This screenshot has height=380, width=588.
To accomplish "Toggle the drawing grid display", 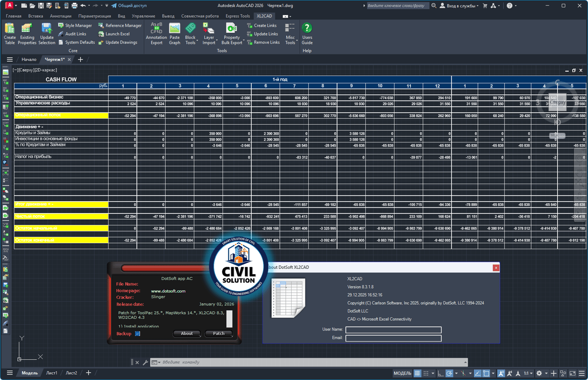I will [417, 373].
